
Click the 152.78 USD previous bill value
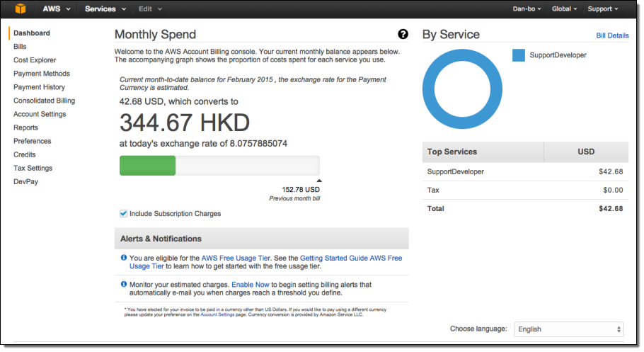tap(301, 190)
